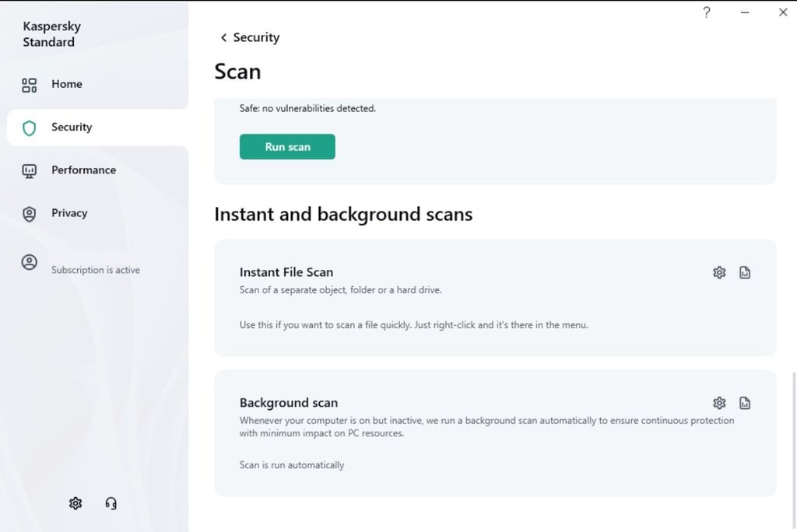Image resolution: width=797 pixels, height=532 pixels.
Task: Open Instant File Scan report icon
Action: (745, 272)
